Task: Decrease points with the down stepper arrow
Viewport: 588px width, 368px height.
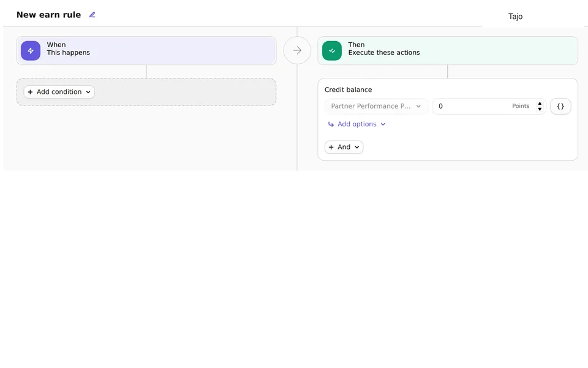Action: (x=540, y=109)
